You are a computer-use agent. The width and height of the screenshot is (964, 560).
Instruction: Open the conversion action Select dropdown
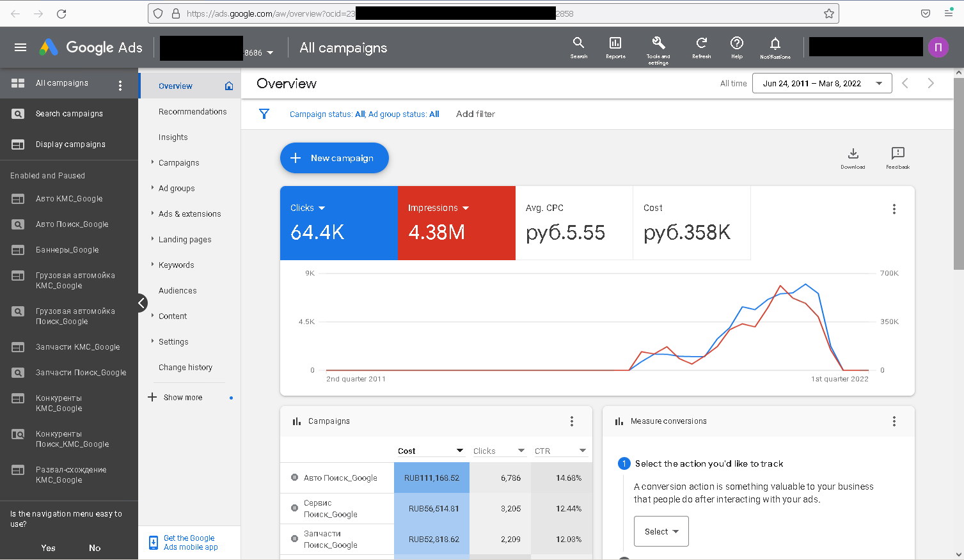661,531
